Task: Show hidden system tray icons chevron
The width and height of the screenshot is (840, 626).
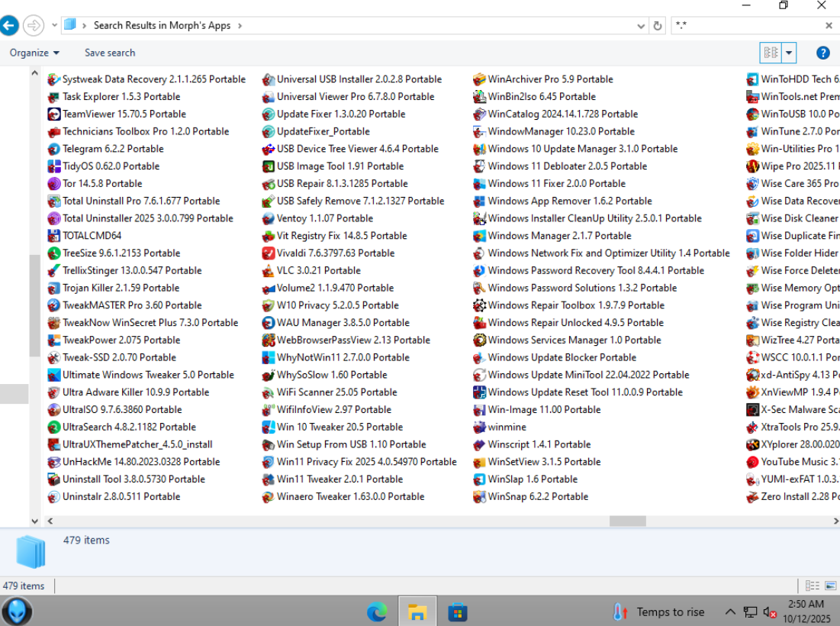Action: pyautogui.click(x=729, y=611)
